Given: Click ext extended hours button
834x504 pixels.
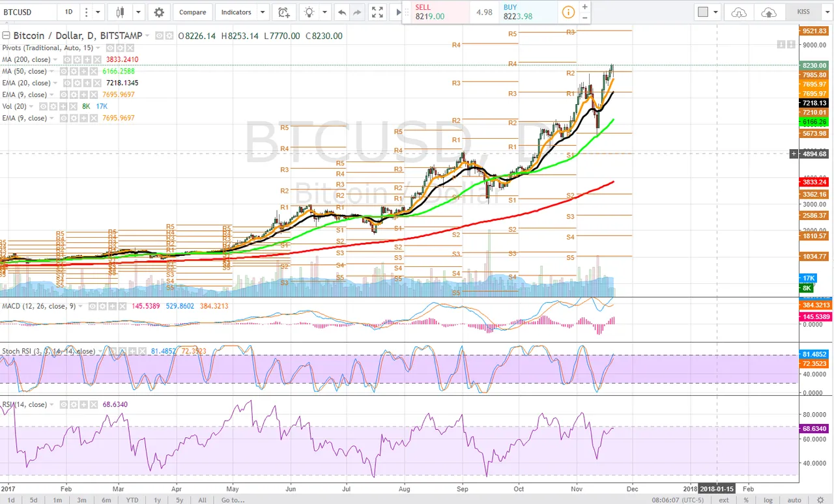Looking at the screenshot, I should (x=724, y=500).
